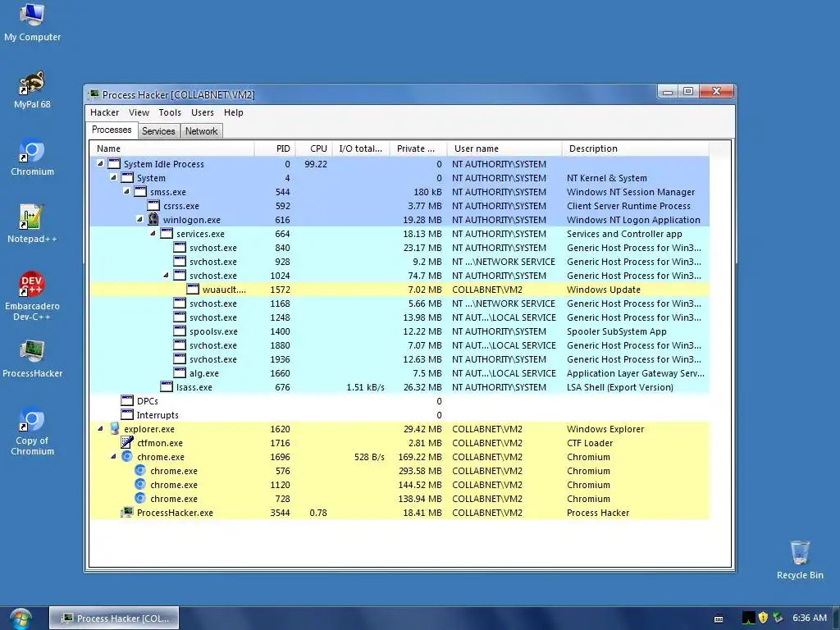The width and height of the screenshot is (840, 630).
Task: Click ctfmon.exe pencil icon
Action: [127, 442]
